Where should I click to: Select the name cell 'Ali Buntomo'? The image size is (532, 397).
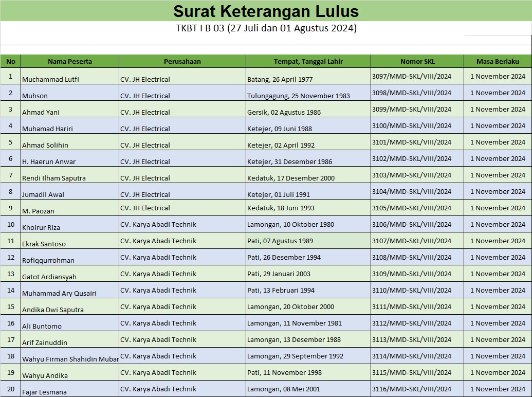[x=70, y=323]
